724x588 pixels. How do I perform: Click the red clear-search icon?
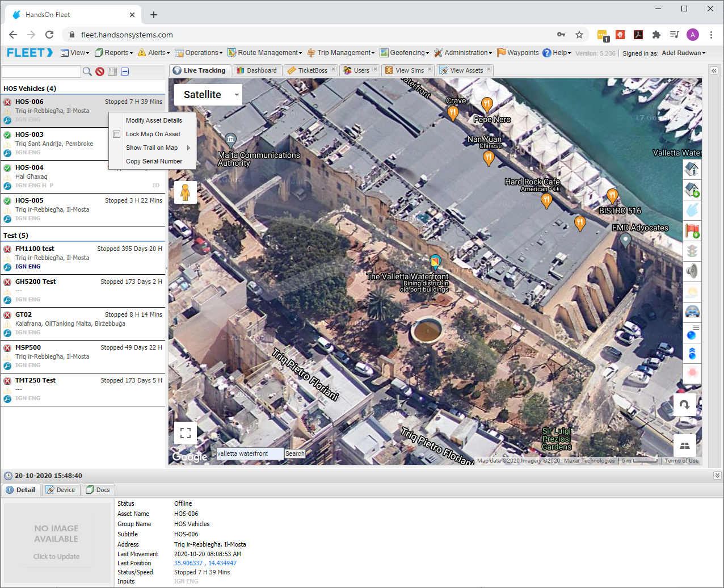pyautogui.click(x=100, y=72)
